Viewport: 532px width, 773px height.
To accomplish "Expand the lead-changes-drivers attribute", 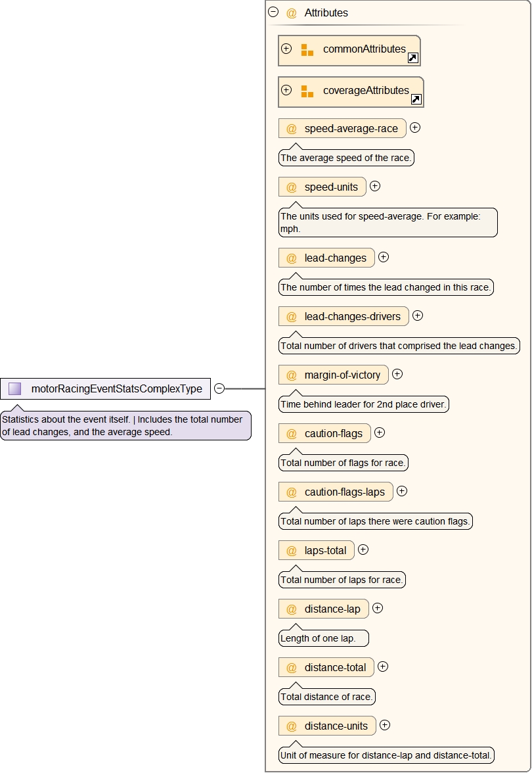I will [x=418, y=316].
